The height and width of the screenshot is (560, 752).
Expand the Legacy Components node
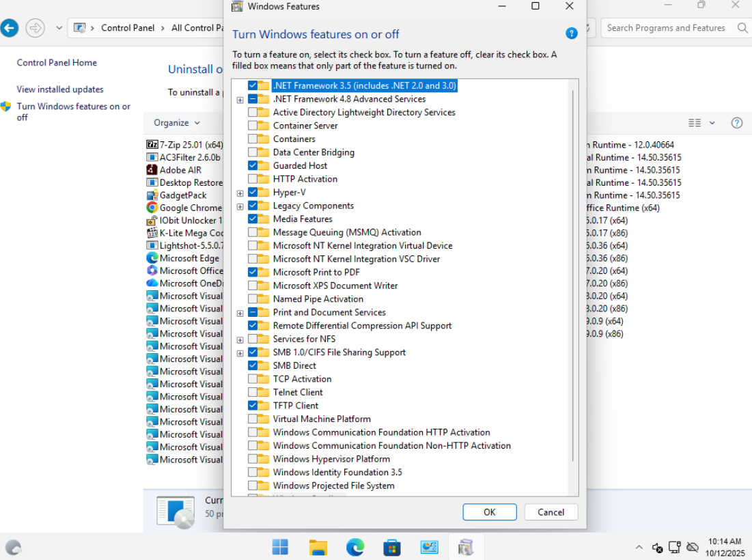(x=240, y=207)
